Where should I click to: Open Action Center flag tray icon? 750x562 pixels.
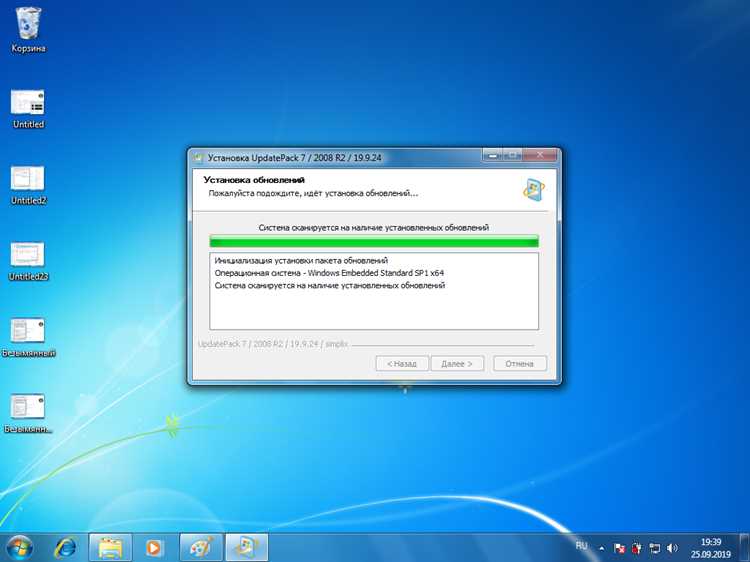(x=619, y=549)
